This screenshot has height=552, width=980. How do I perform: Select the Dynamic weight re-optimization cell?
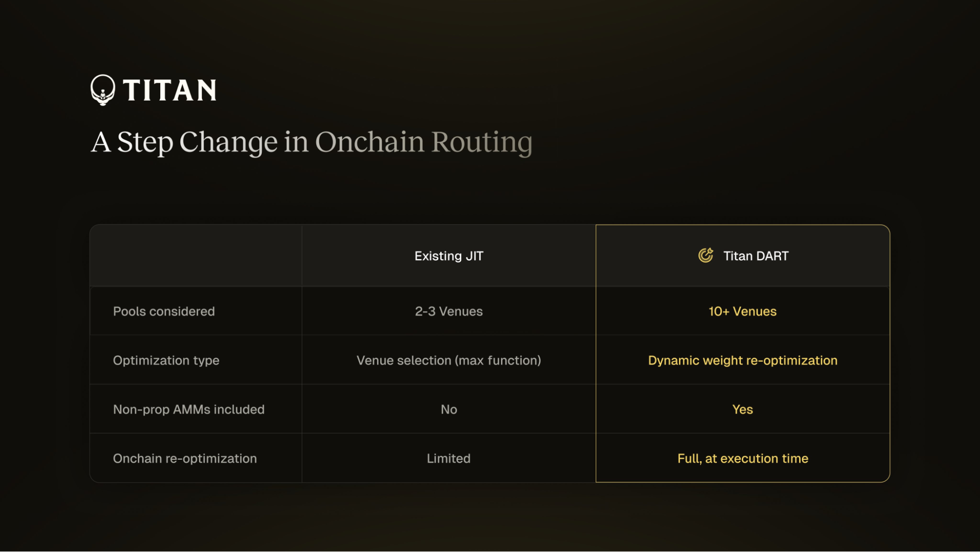(x=742, y=360)
